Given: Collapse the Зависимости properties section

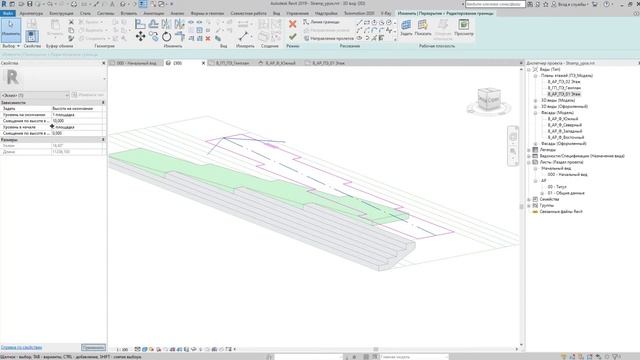Looking at the screenshot, I should pyautogui.click(x=103, y=103).
